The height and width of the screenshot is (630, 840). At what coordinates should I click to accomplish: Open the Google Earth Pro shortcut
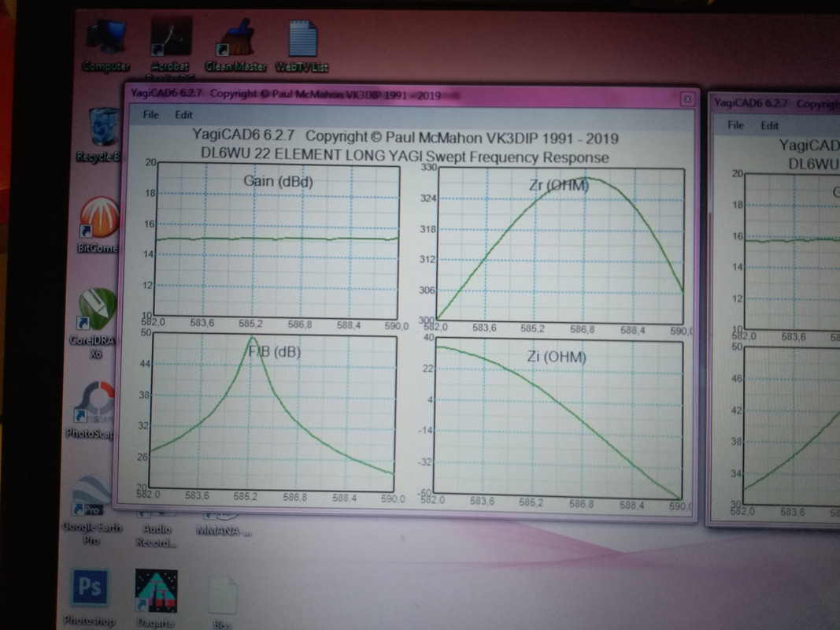[x=91, y=512]
